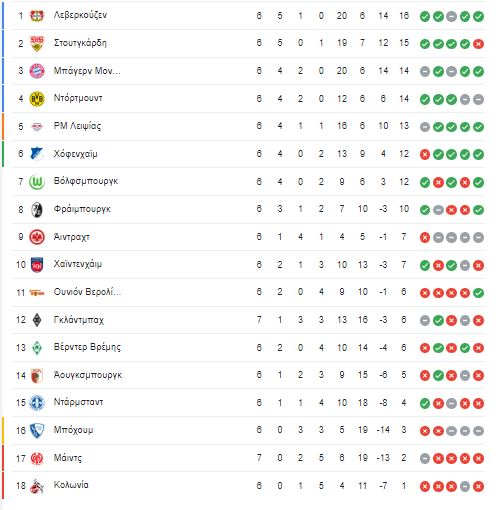Click the Mainz red club logo

[x=37, y=458]
